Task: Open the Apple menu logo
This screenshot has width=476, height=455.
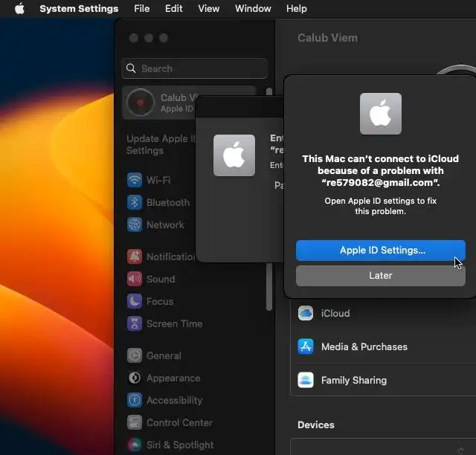Action: coord(20,8)
